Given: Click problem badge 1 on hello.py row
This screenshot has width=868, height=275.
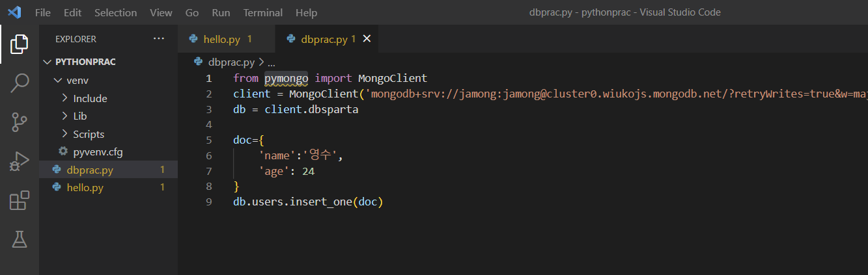Looking at the screenshot, I should pos(162,187).
